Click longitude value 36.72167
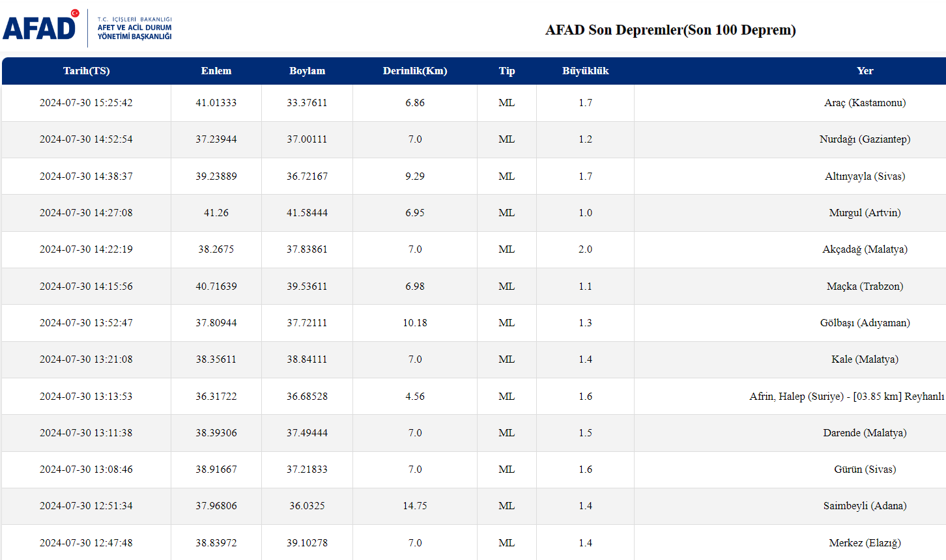Viewport: 946px width, 560px height. point(308,176)
